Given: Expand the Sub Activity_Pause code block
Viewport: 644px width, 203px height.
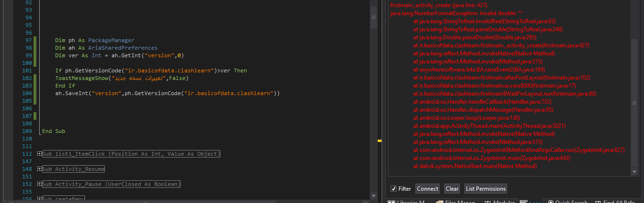Looking at the screenshot, I should [39, 184].
